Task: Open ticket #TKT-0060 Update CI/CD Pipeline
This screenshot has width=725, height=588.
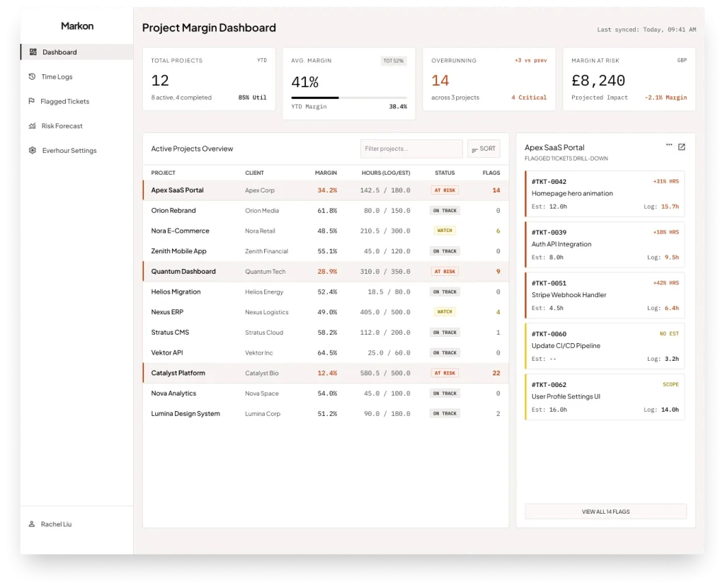Action: point(605,346)
